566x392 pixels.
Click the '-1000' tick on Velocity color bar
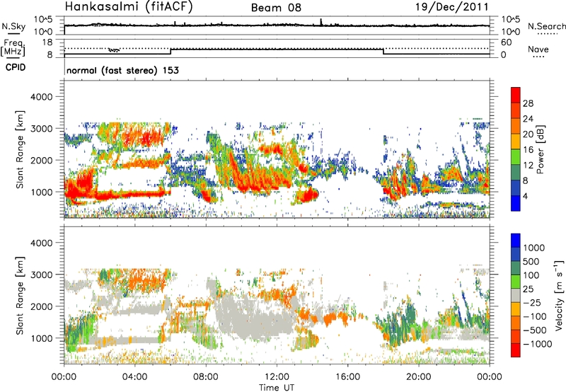coord(537,344)
